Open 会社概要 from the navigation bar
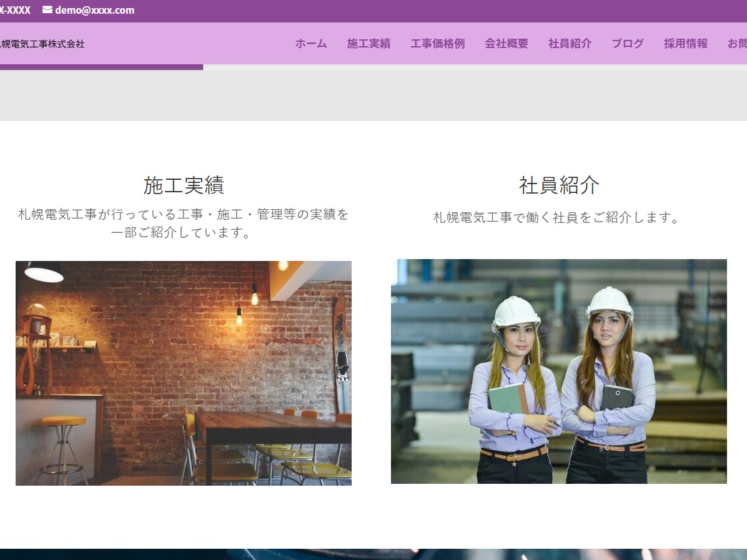 507,43
